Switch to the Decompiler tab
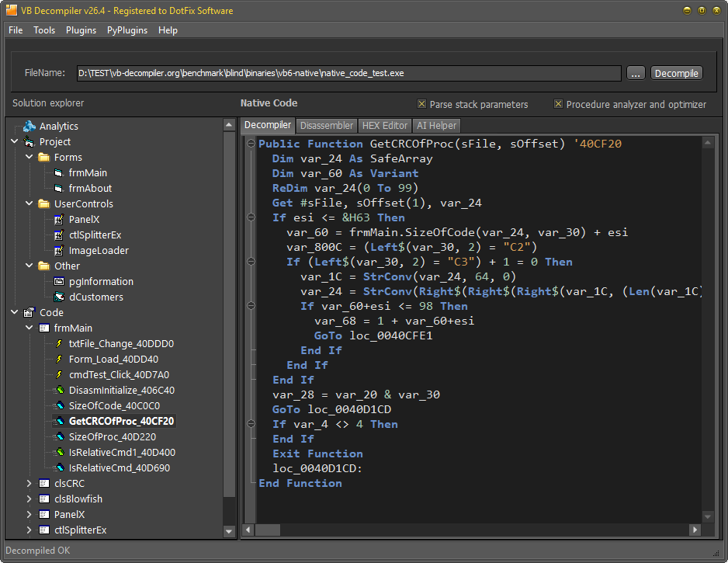The width and height of the screenshot is (728, 563). pyautogui.click(x=268, y=125)
